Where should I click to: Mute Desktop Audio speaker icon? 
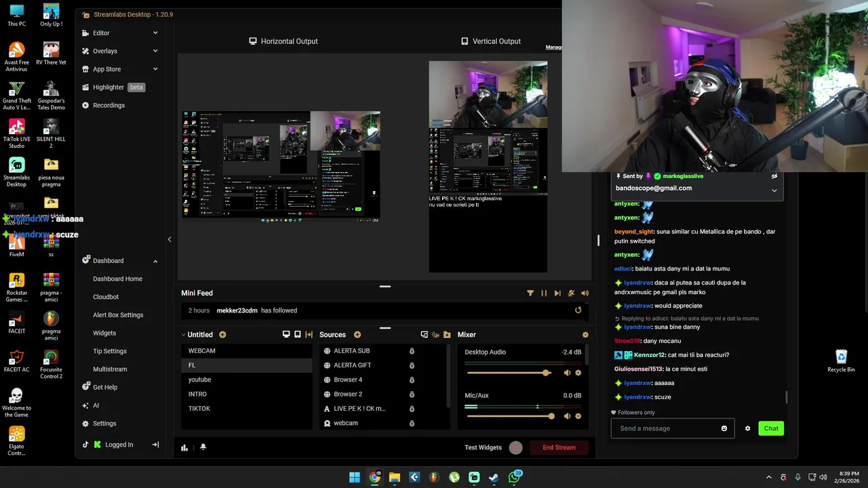567,373
